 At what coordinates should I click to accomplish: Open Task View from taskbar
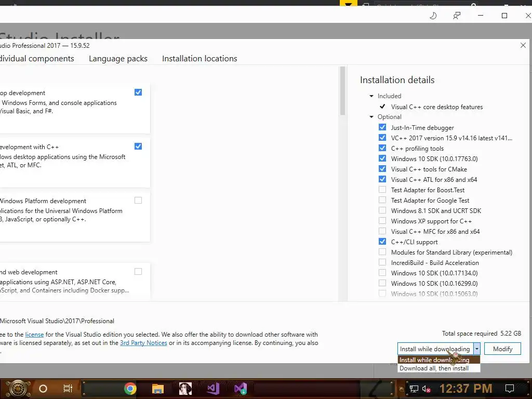point(68,389)
